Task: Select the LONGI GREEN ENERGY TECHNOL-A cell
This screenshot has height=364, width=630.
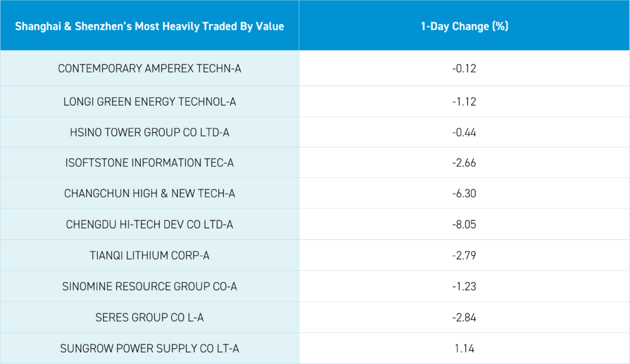Action: [150, 101]
